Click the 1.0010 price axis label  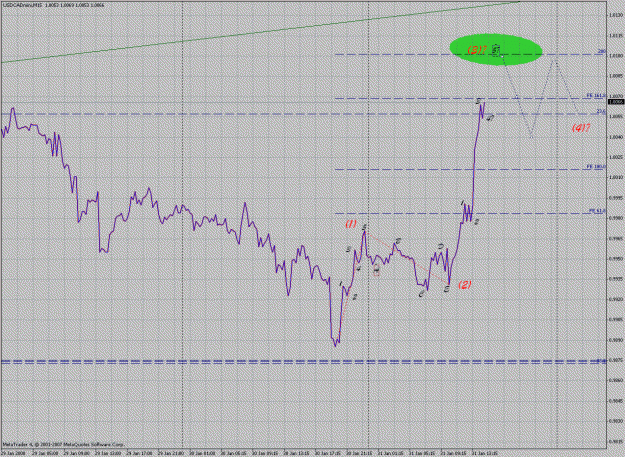615,178
